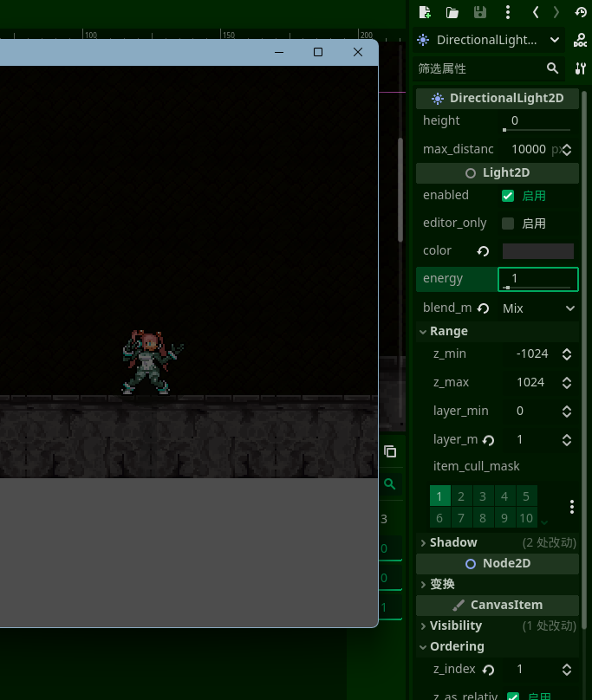Open the inspector extra options three-dot menu
This screenshot has width=592, height=700.
coord(508,12)
